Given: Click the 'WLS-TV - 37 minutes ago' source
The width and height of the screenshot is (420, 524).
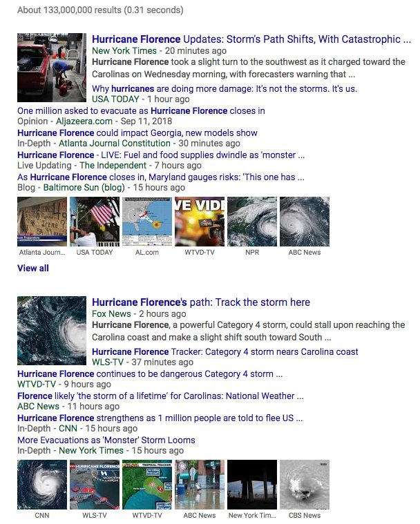Looking at the screenshot, I should click(143, 362).
